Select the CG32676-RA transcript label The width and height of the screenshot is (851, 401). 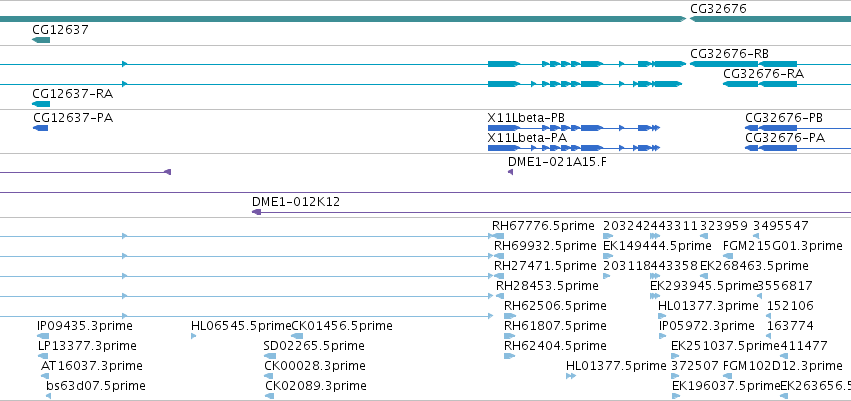pyautogui.click(x=763, y=74)
